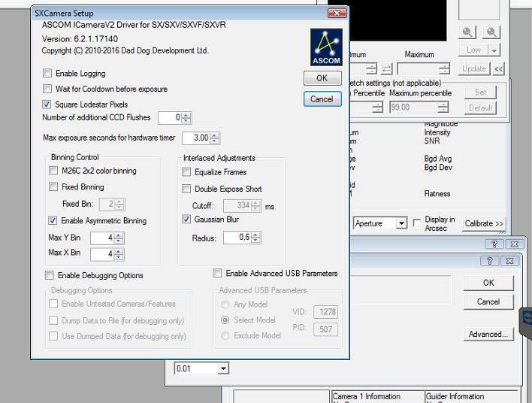This screenshot has height=403, width=532.
Task: Close the SXCamera Setup dialog
Action: (x=337, y=13)
